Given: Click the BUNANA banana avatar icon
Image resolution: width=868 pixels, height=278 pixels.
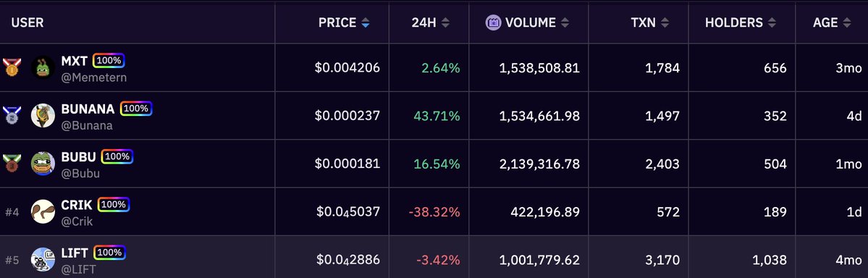Looking at the screenshot, I should 43,116.
